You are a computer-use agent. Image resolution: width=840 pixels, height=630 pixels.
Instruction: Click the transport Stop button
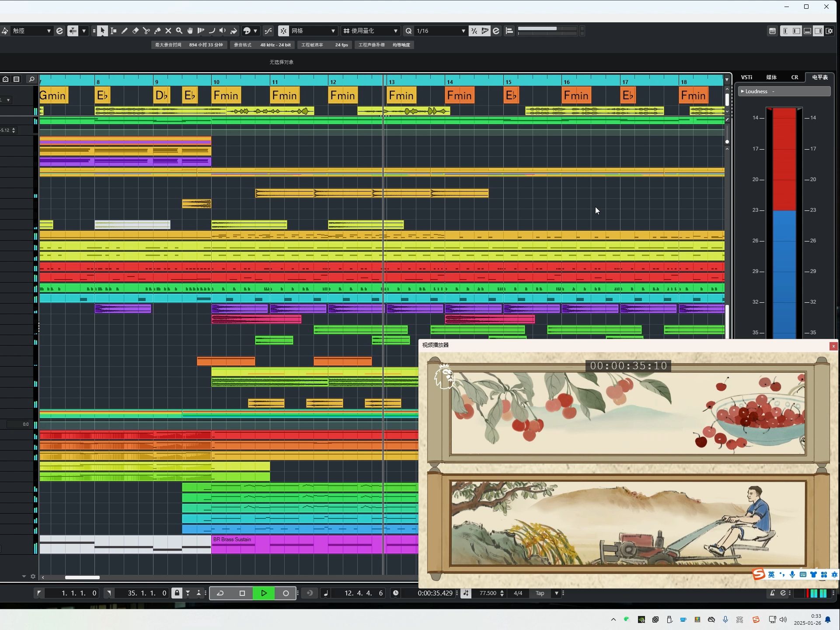(x=242, y=593)
